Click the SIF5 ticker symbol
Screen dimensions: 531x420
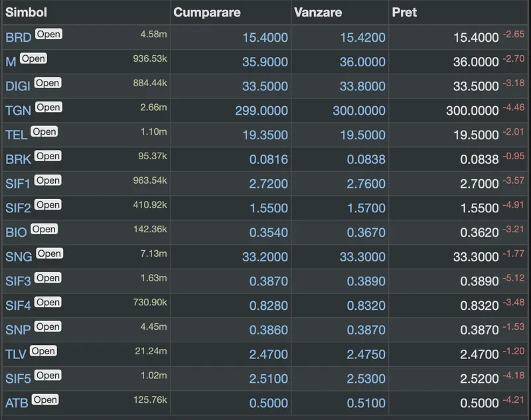[x=18, y=379]
